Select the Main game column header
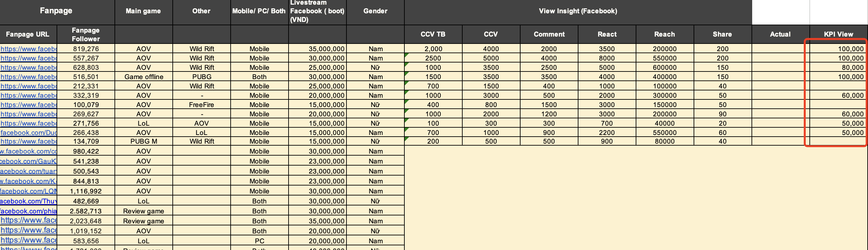Image resolution: width=868 pixels, height=250 pixels. click(x=143, y=11)
